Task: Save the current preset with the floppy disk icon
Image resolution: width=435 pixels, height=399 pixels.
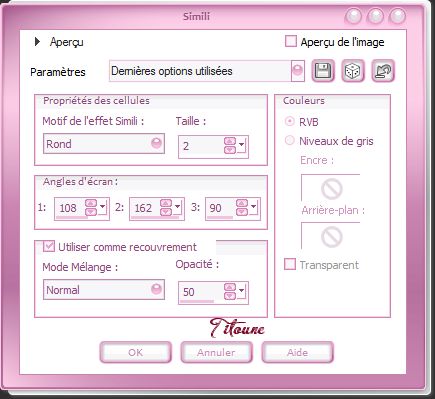Action: (323, 71)
